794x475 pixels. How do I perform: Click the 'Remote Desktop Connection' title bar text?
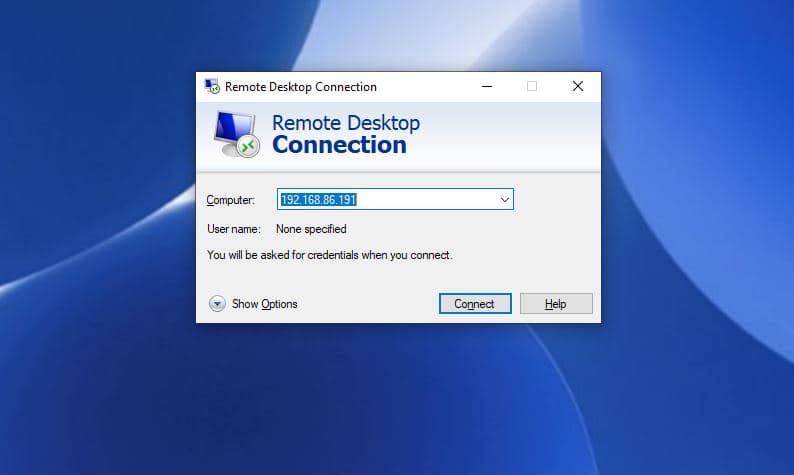click(301, 87)
